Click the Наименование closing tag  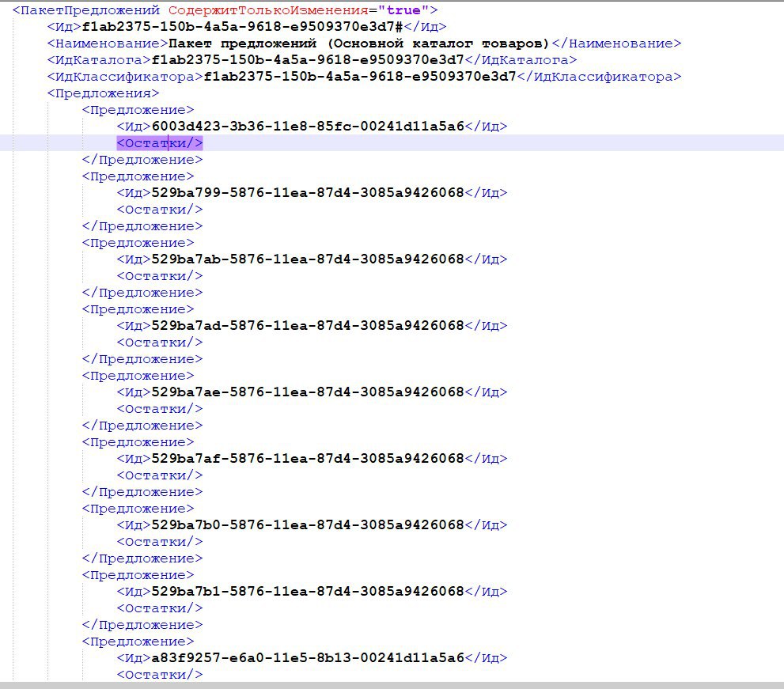click(616, 44)
